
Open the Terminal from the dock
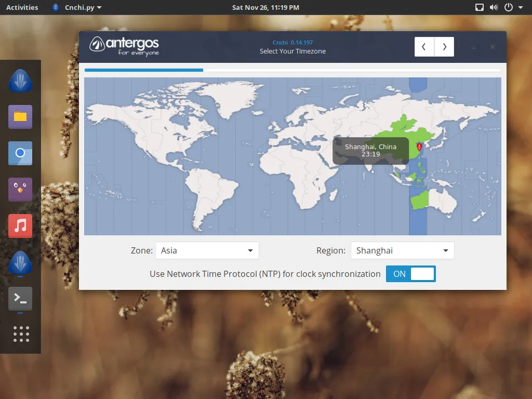[20, 299]
